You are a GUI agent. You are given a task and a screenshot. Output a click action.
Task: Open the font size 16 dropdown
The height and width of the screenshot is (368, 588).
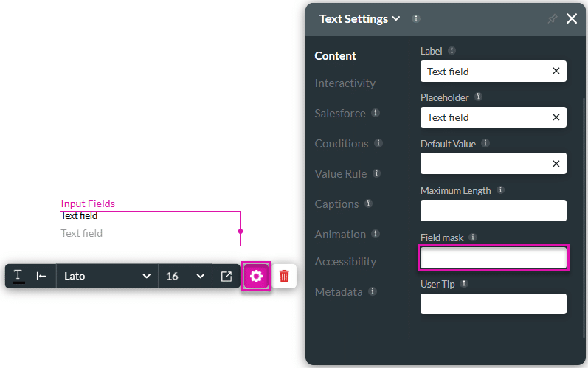click(184, 276)
